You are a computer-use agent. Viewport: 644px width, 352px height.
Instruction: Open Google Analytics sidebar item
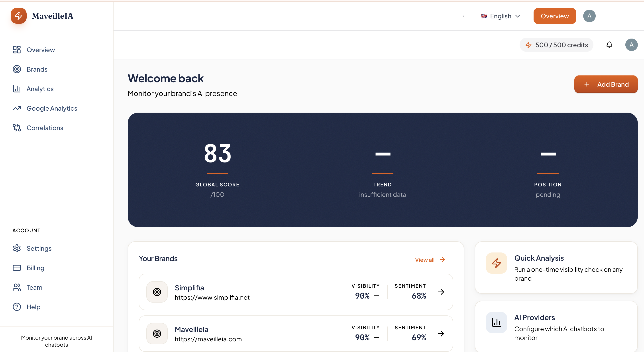point(52,108)
